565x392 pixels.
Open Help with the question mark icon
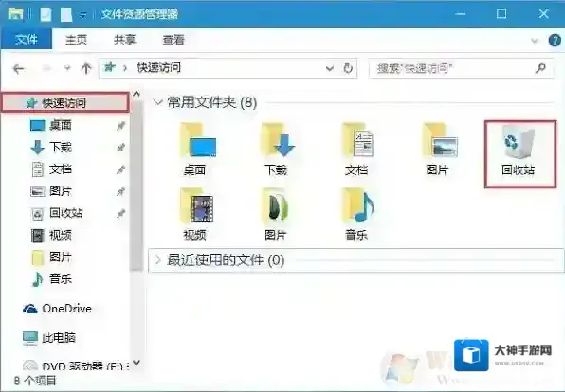point(555,40)
